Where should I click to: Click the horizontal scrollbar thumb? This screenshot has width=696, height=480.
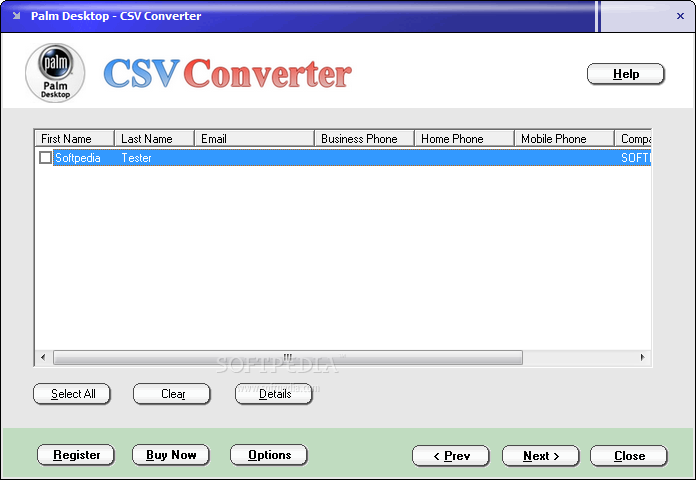288,357
